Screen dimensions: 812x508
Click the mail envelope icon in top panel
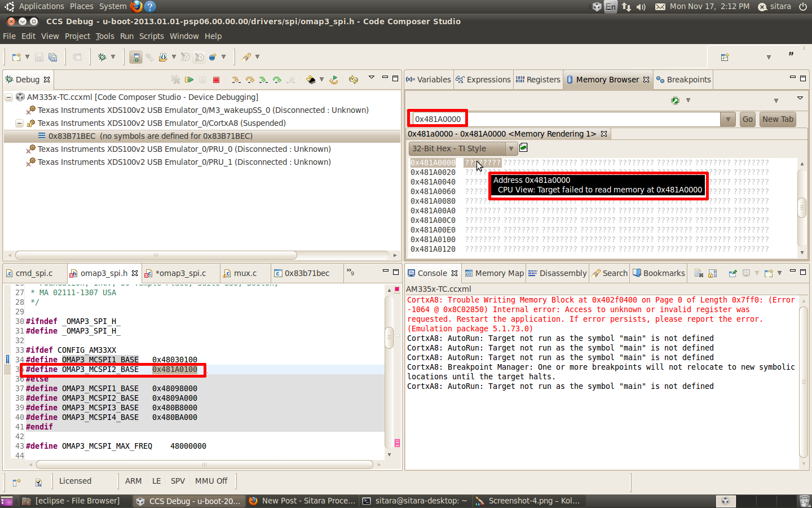pyautogui.click(x=660, y=7)
